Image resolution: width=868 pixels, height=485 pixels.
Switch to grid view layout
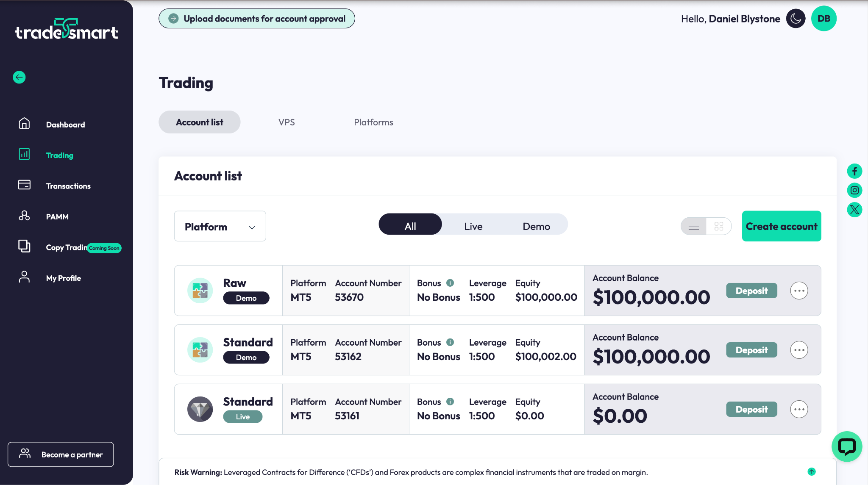719,226
